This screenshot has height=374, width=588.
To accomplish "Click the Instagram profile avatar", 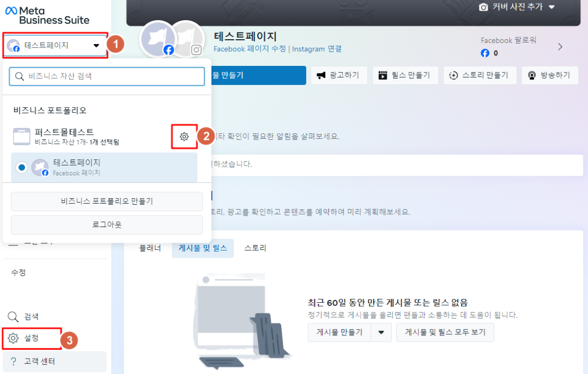I will (x=191, y=39).
